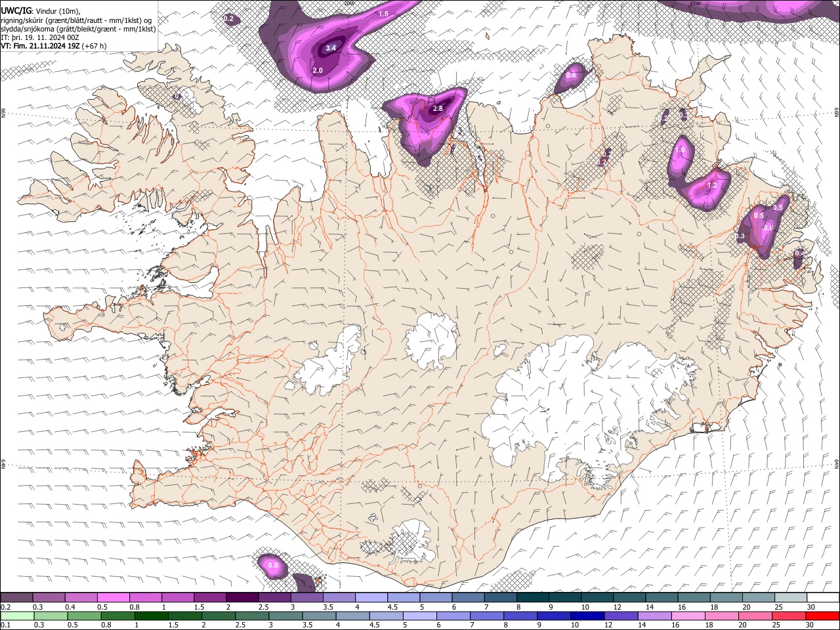Click the 1.2 snowfall value in the east
The width and height of the screenshot is (840, 630).
pyautogui.click(x=711, y=186)
